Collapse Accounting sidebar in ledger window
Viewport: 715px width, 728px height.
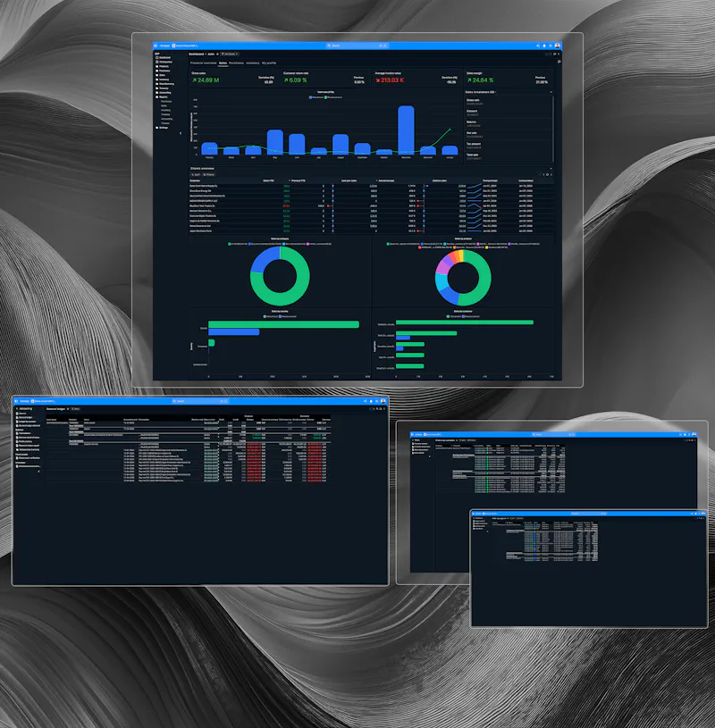click(x=38, y=472)
